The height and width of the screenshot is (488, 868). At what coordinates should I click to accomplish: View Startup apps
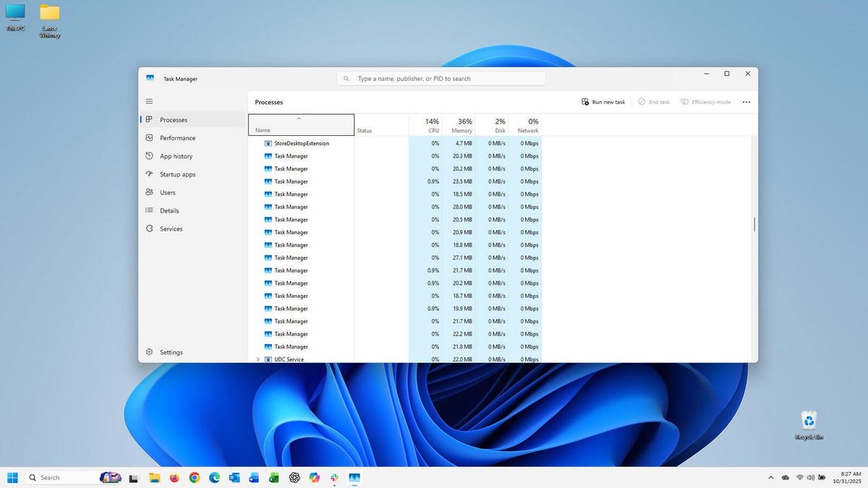tap(177, 174)
